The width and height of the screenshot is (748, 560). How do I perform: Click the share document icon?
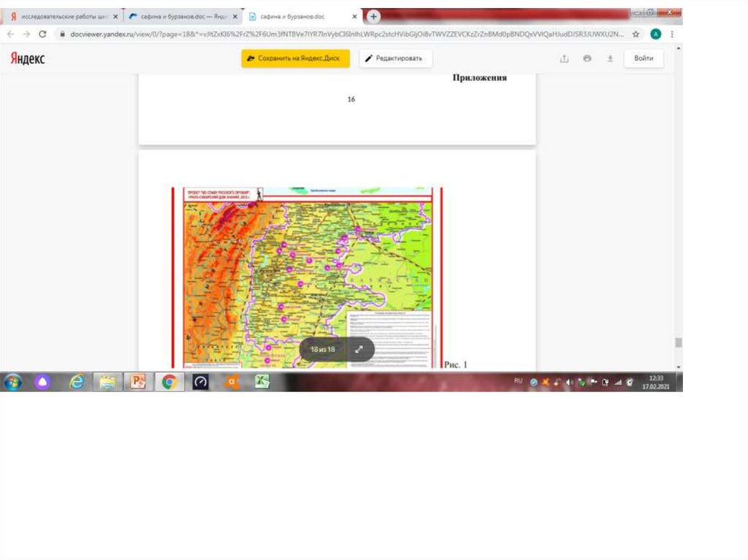coord(564,59)
